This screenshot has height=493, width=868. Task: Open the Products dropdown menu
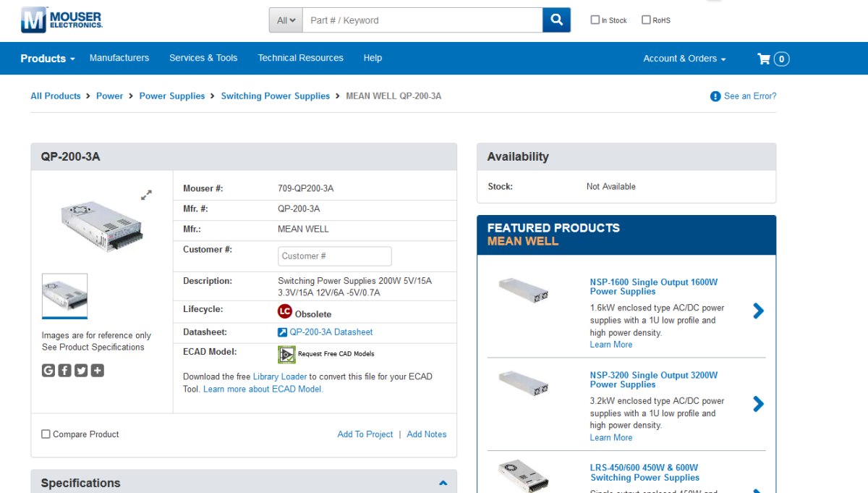(x=48, y=59)
